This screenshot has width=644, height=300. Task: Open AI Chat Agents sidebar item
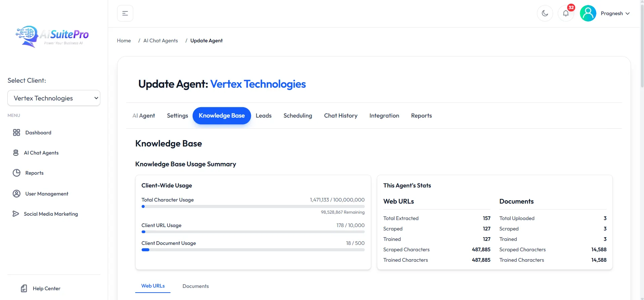coord(41,153)
